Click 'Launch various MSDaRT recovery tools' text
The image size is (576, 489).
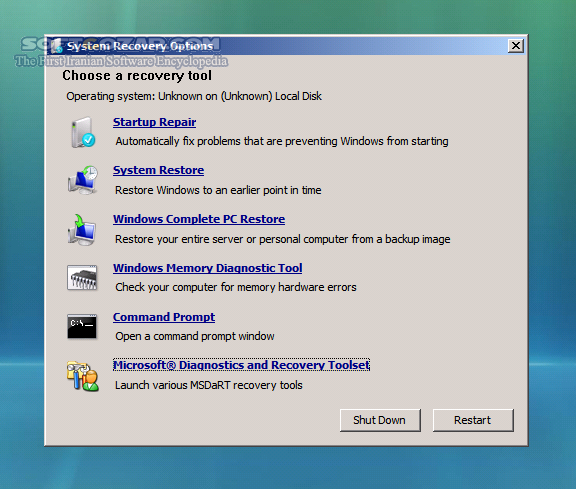tap(209, 385)
